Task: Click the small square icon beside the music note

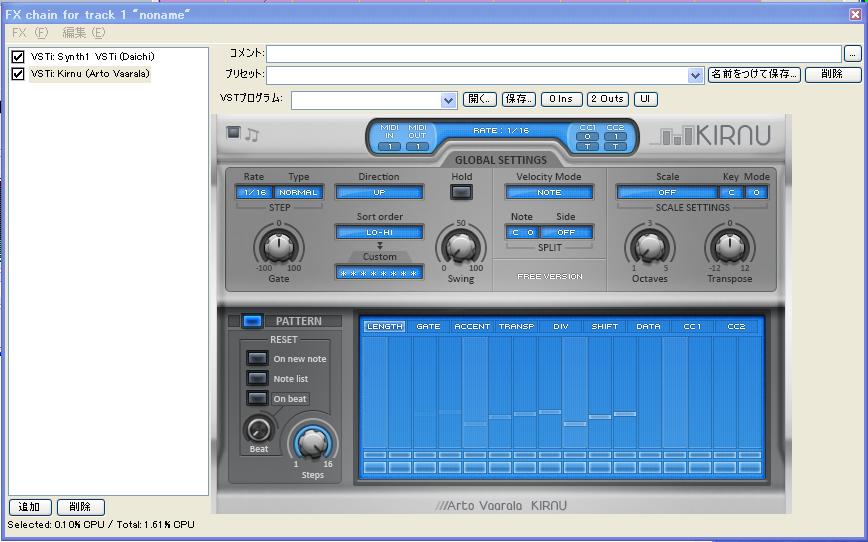Action: pyautogui.click(x=234, y=132)
